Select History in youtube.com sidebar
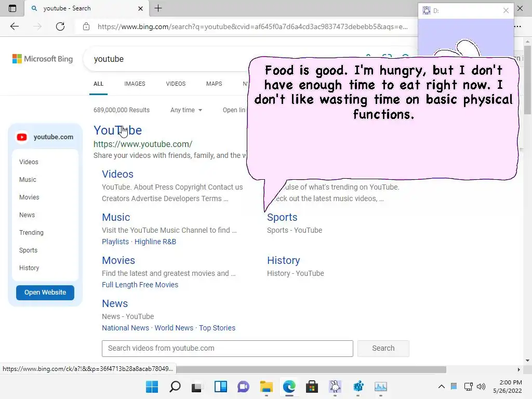The height and width of the screenshot is (399, 532). click(29, 268)
